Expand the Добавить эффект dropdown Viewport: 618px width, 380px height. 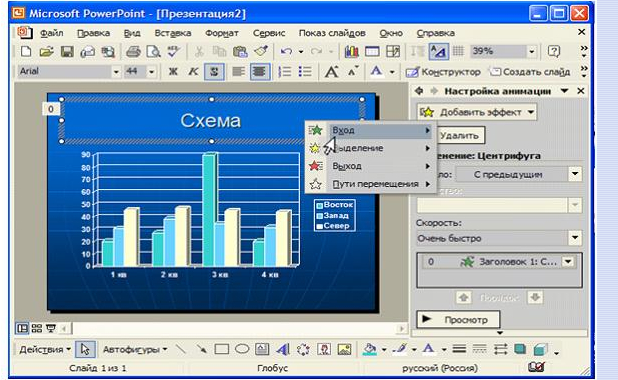(x=531, y=112)
